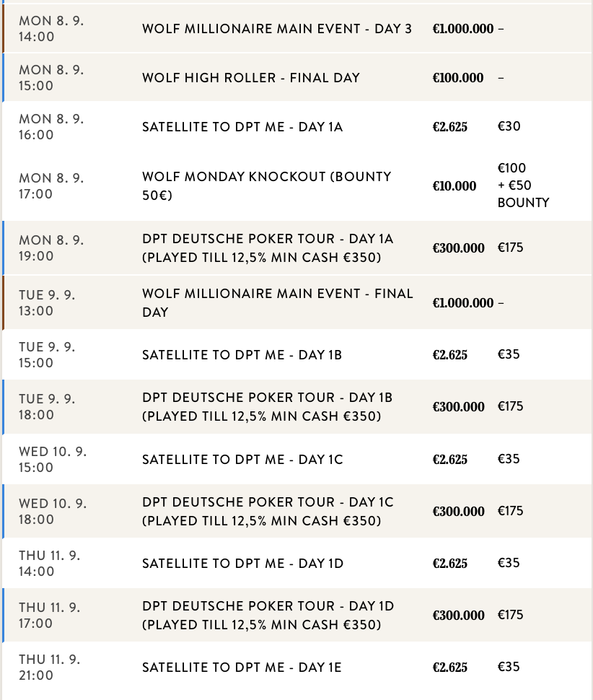The height and width of the screenshot is (700, 593).
Task: Click the €10.000 Monday Knockout guarantee
Action: pyautogui.click(x=454, y=186)
